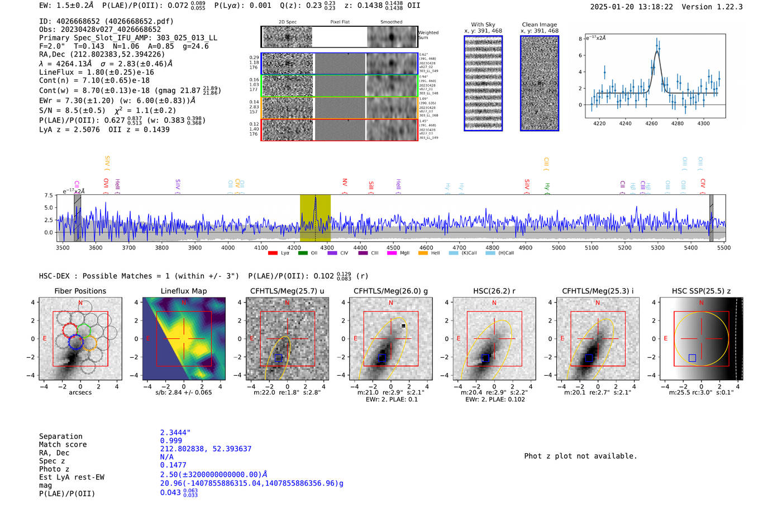Click the blue catalog match square in r-band cutout
Image resolution: width=782 pixels, height=532 pixels.
pos(485,358)
